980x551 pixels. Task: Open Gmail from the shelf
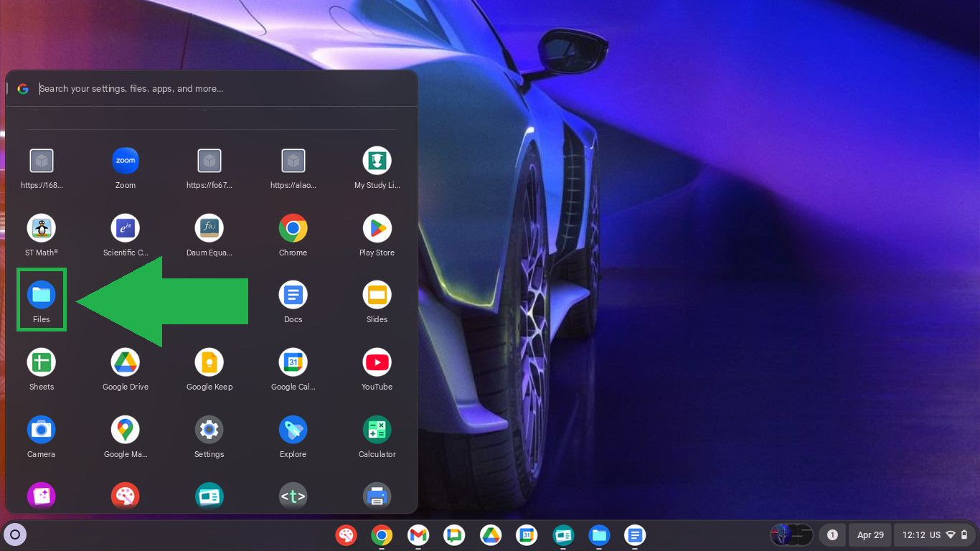(418, 535)
